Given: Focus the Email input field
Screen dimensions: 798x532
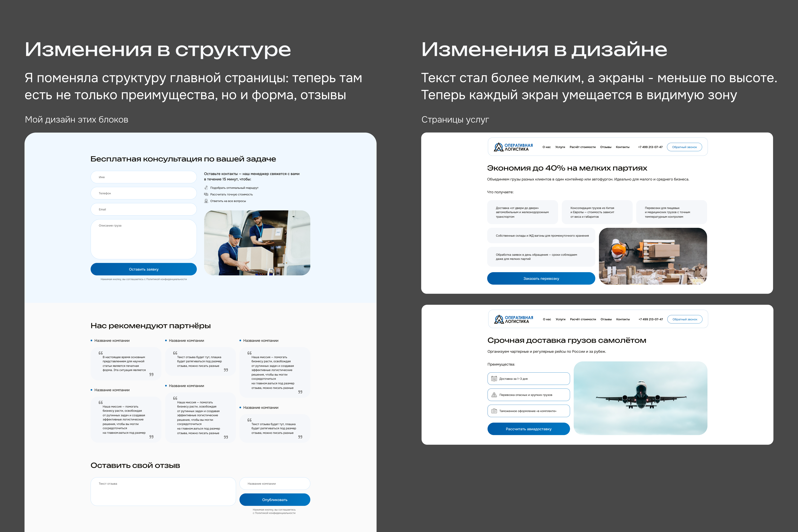Looking at the screenshot, I should 144,209.
